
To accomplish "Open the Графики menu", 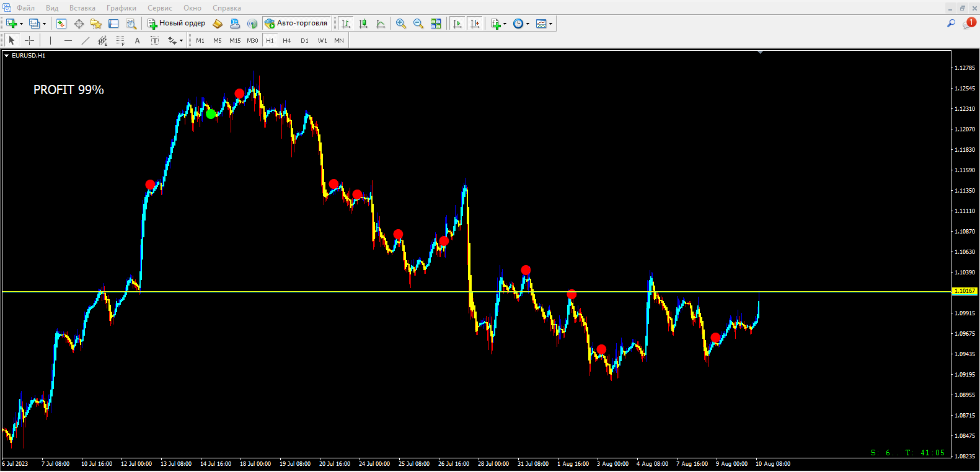I will [121, 8].
